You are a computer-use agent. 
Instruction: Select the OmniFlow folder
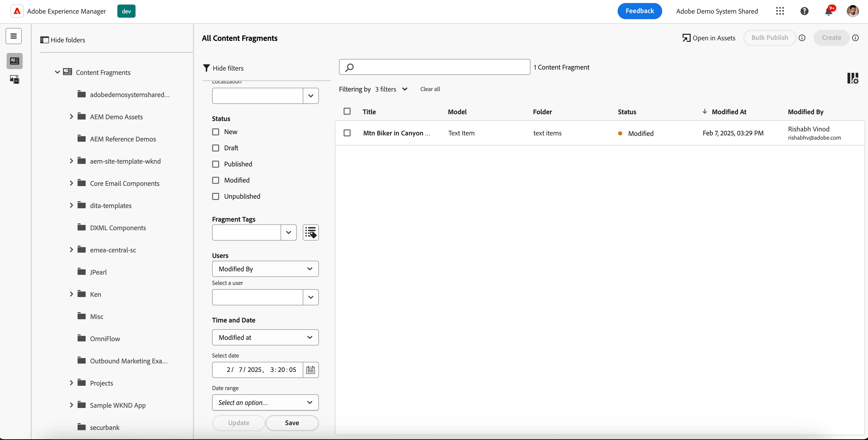(x=105, y=339)
